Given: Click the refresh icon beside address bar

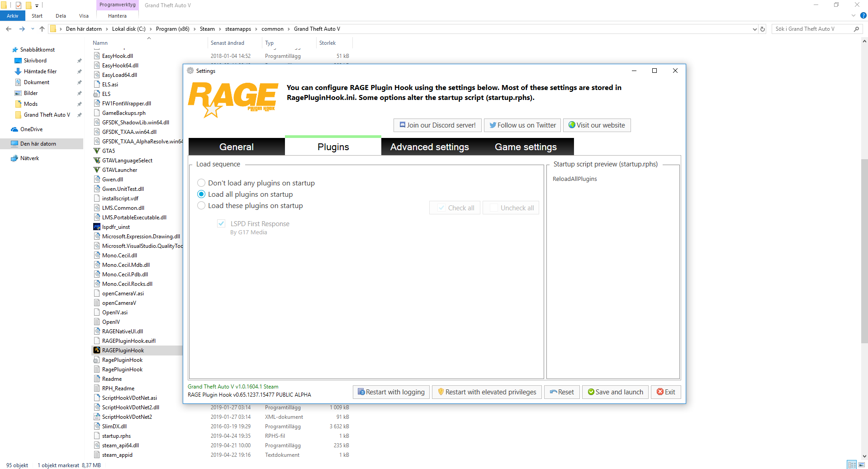Looking at the screenshot, I should click(763, 29).
